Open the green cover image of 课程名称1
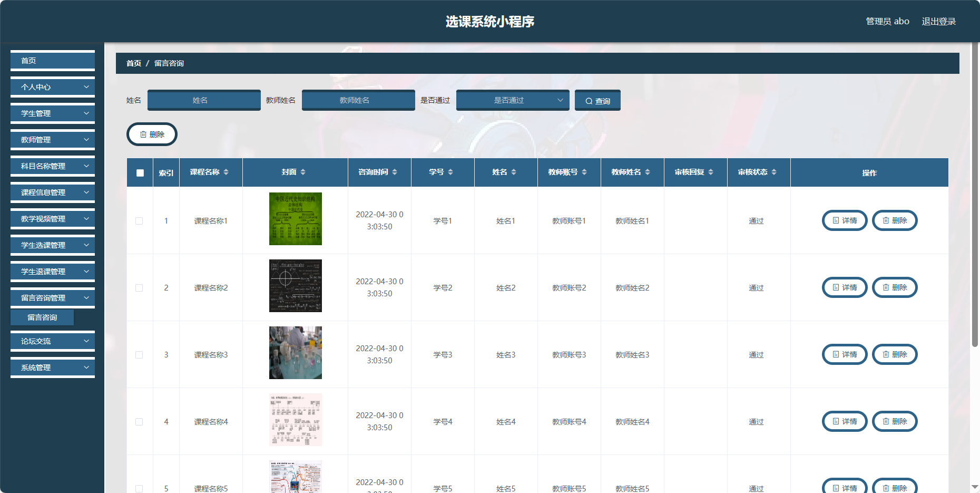 pyautogui.click(x=296, y=219)
